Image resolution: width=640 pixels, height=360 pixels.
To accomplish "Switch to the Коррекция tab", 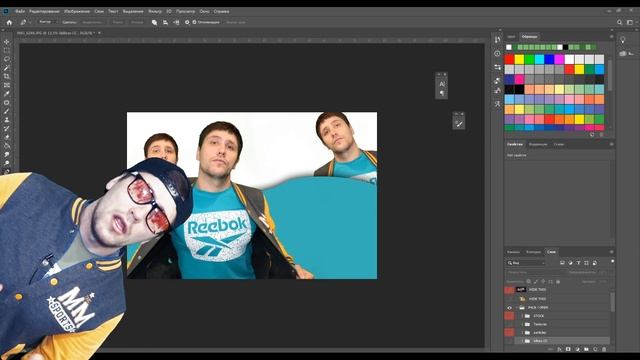I will tap(538, 144).
